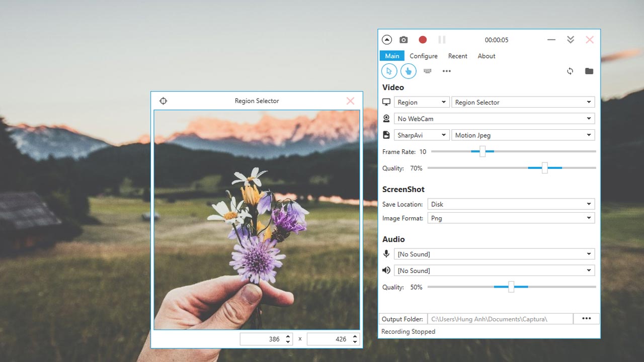Open the Region video source dropdown
Image resolution: width=644 pixels, height=362 pixels.
[x=422, y=103]
